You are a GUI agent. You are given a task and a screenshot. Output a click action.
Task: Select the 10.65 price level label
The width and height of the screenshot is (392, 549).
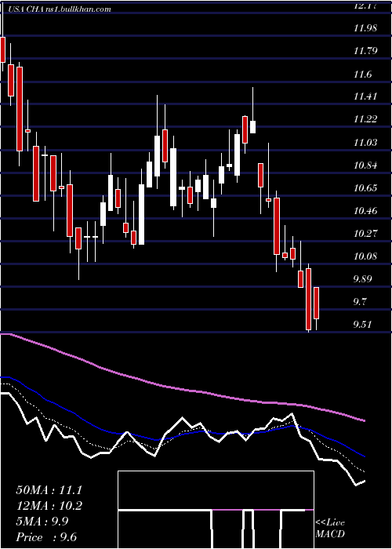(x=365, y=188)
